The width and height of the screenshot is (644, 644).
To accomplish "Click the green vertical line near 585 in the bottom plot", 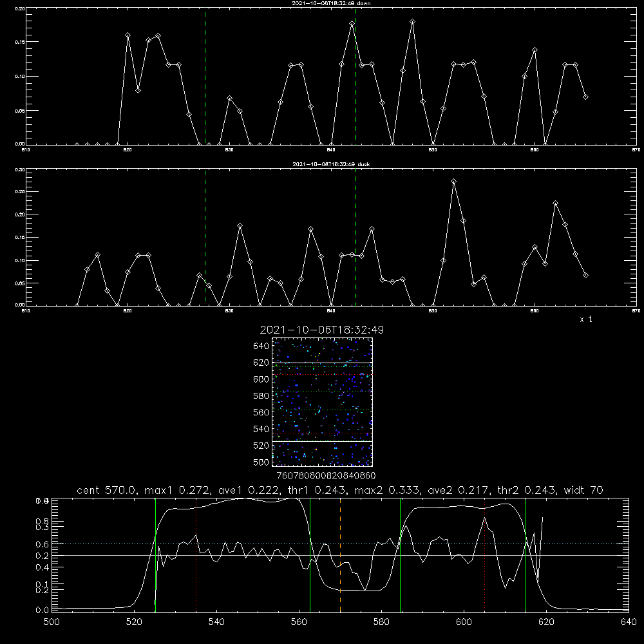I will pyautogui.click(x=400, y=555).
